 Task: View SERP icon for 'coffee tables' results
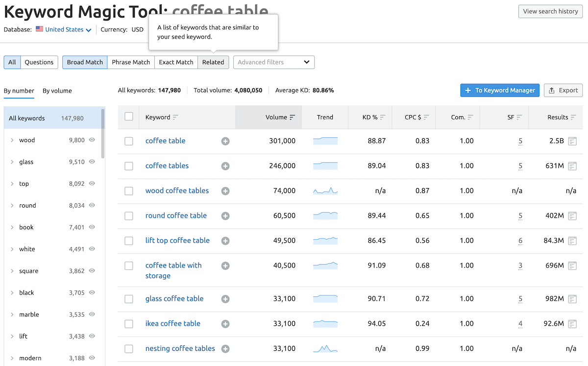(572, 166)
